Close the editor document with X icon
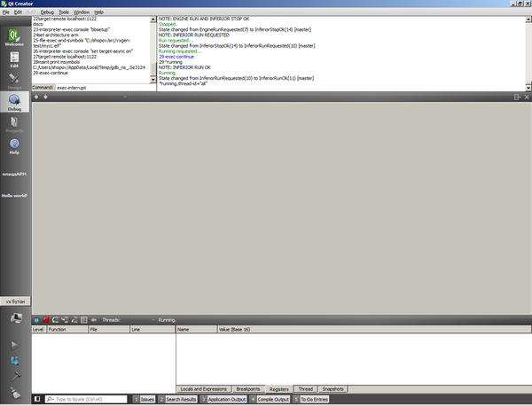Image resolution: width=532 pixels, height=406 pixels. tap(527, 98)
